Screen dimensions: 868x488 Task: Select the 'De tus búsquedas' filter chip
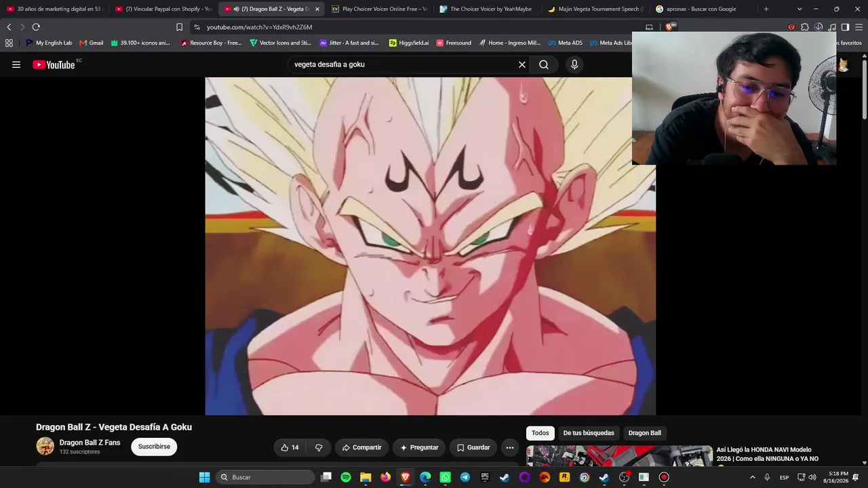pos(589,433)
